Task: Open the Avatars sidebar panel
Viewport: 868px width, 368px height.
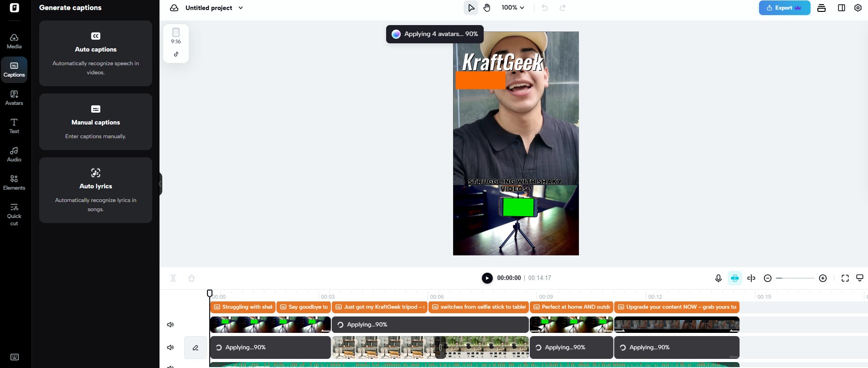Action: (x=14, y=98)
